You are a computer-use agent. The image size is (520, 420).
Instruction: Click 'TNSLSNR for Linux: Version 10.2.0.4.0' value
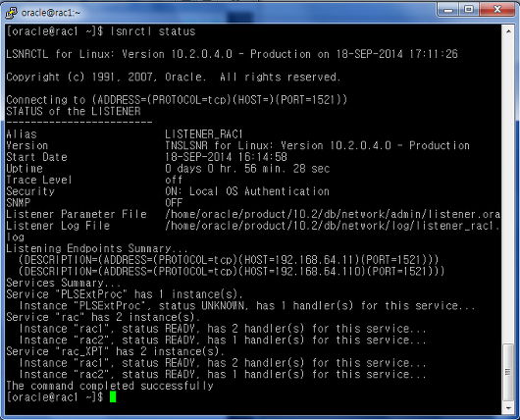click(317, 145)
